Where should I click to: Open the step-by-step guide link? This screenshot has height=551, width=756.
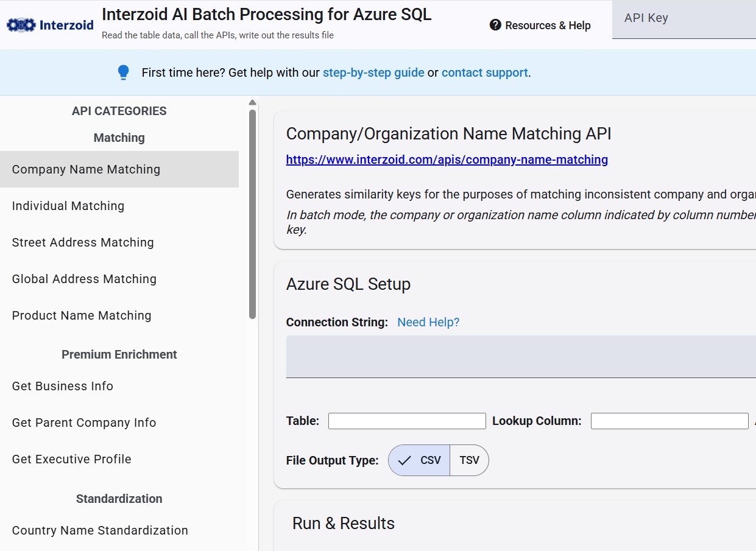tap(373, 72)
